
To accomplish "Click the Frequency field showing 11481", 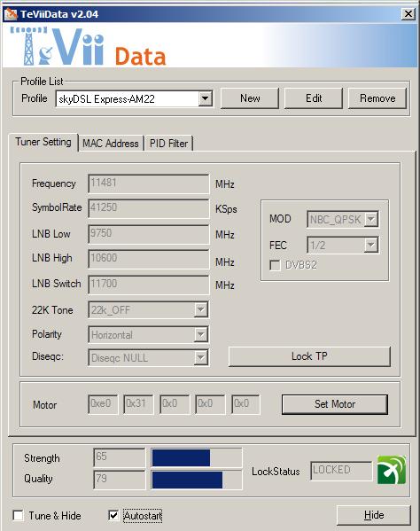I will (149, 184).
